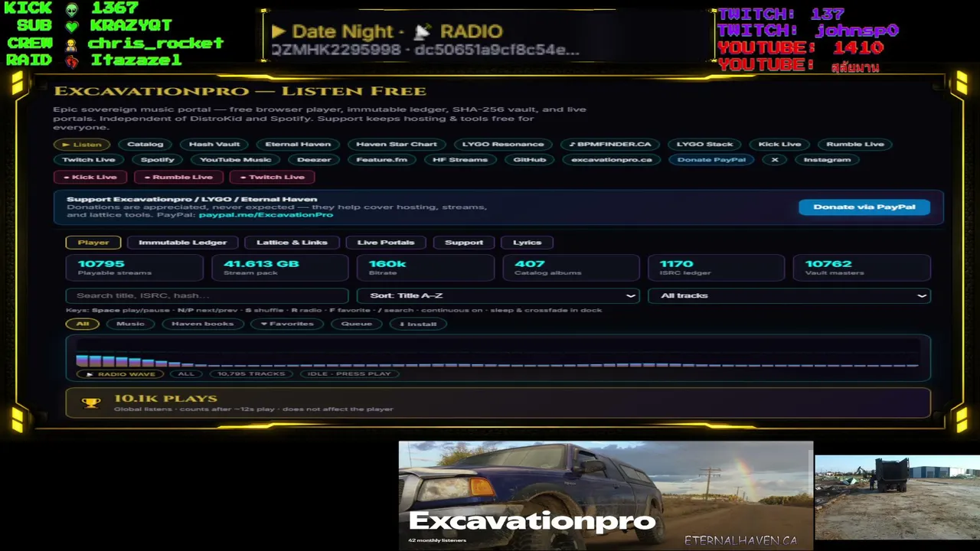Click the 10,795 TRACKS pill
Screen dimensions: 980x551
click(251, 374)
